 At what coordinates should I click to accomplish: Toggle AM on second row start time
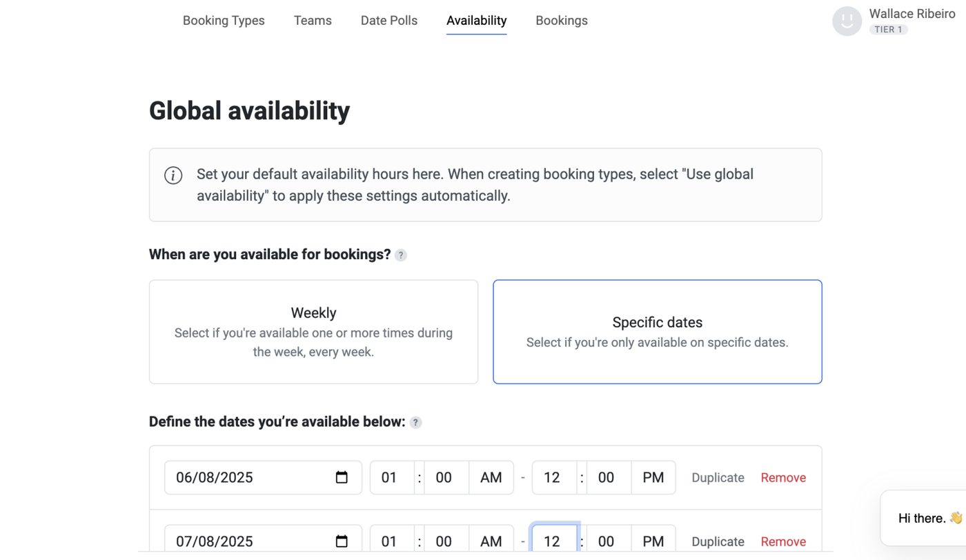click(491, 541)
